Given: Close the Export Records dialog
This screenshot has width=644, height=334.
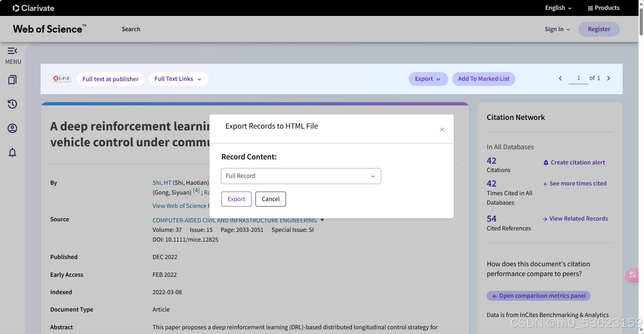Looking at the screenshot, I should point(442,130).
